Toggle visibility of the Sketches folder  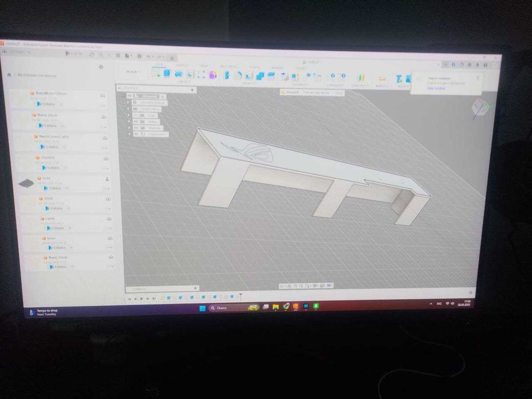pyautogui.click(x=136, y=128)
